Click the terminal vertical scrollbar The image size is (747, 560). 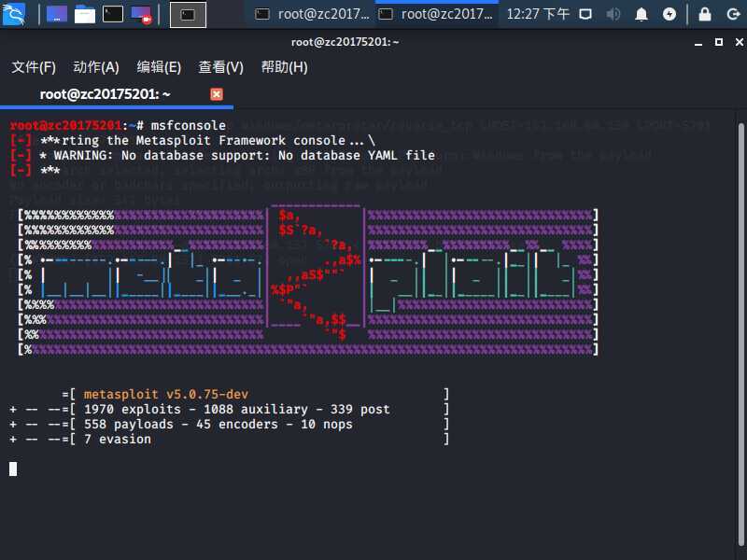[740, 333]
